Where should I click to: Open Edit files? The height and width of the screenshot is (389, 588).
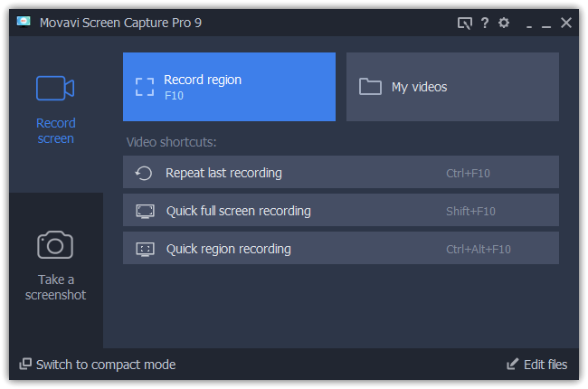pyautogui.click(x=537, y=365)
